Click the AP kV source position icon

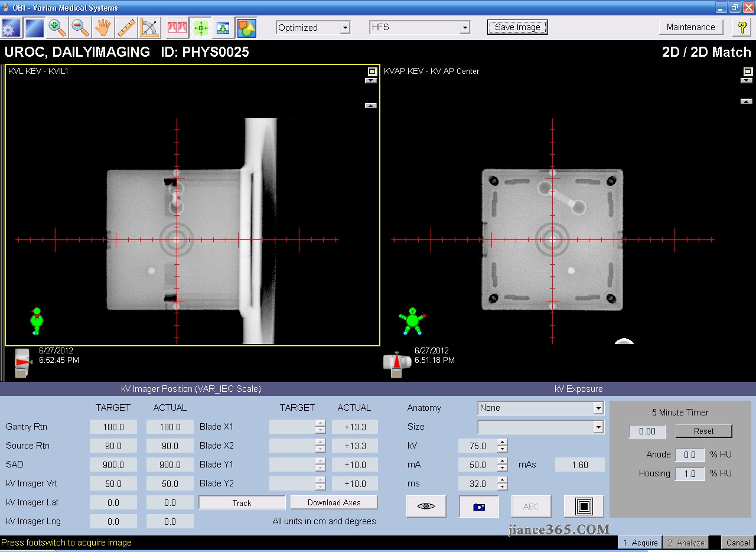(396, 364)
